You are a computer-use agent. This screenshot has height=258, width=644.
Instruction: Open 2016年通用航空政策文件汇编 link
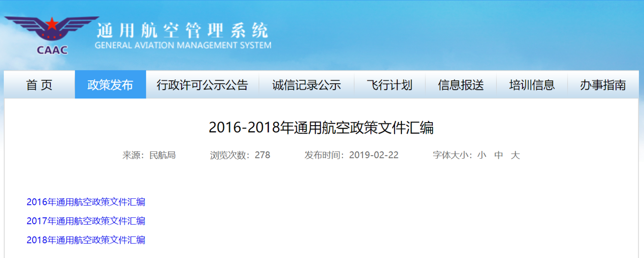[x=86, y=202]
